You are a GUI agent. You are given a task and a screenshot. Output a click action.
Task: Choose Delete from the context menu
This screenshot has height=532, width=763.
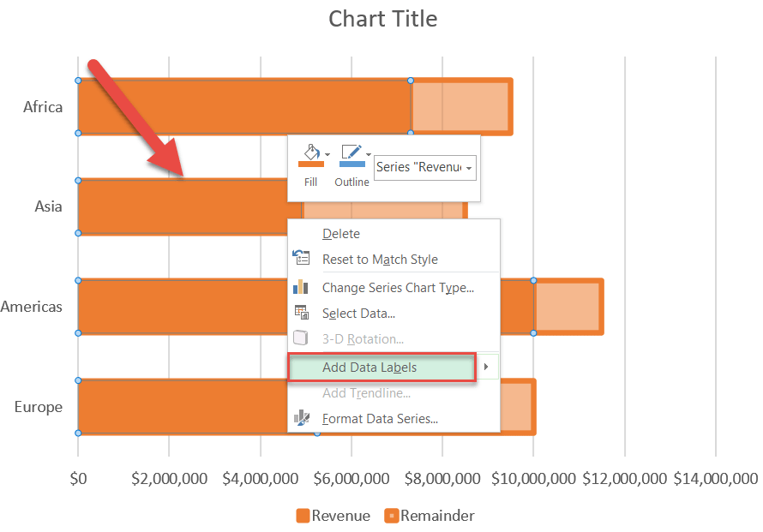341,234
